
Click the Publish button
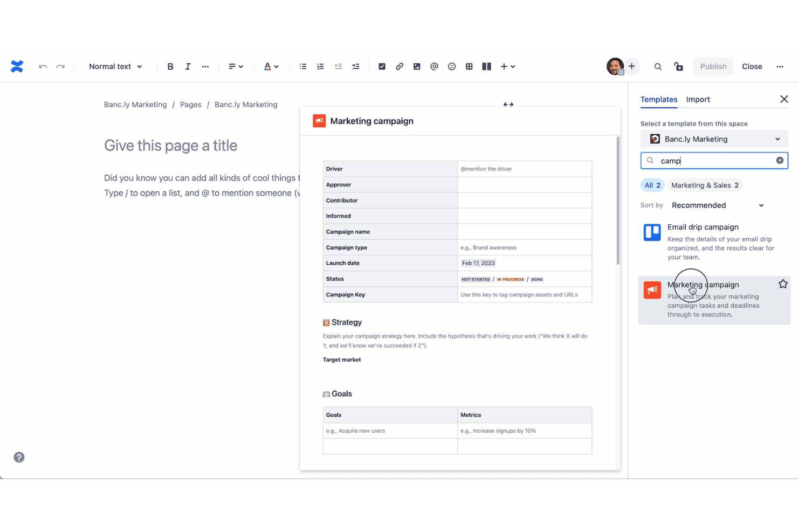(713, 66)
